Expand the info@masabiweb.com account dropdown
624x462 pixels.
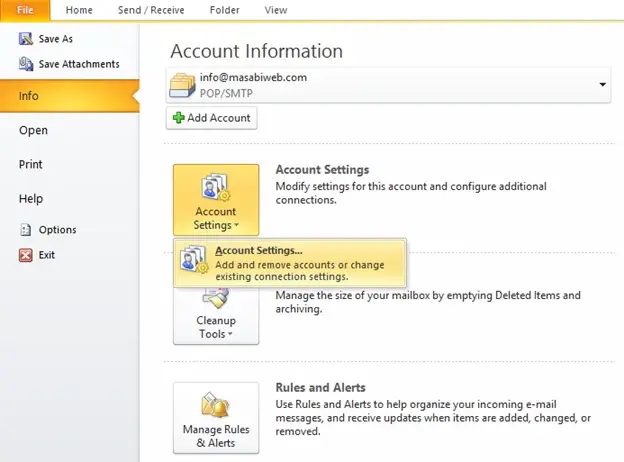(603, 84)
